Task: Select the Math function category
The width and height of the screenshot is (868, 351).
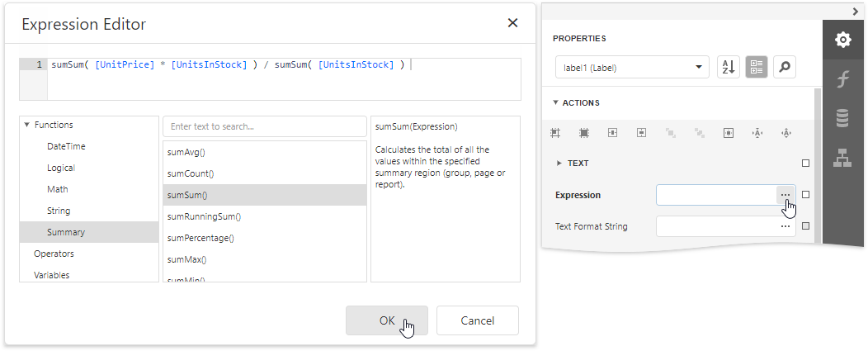Action: tap(58, 190)
